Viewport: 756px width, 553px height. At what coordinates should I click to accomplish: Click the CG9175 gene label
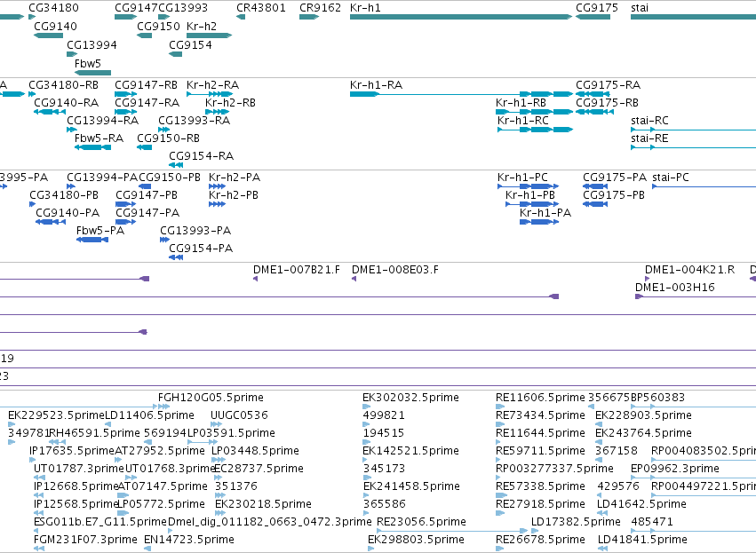click(597, 8)
